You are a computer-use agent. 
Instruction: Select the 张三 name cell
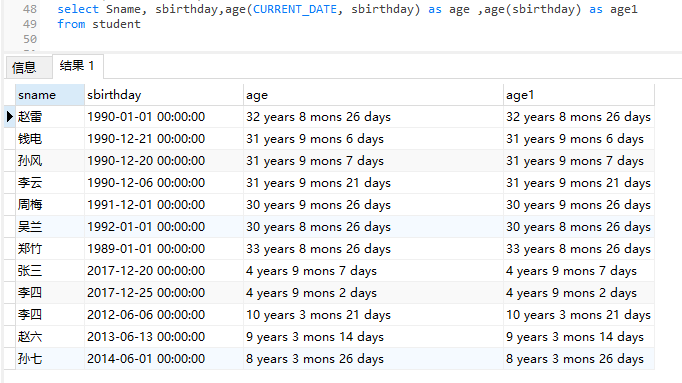50,271
